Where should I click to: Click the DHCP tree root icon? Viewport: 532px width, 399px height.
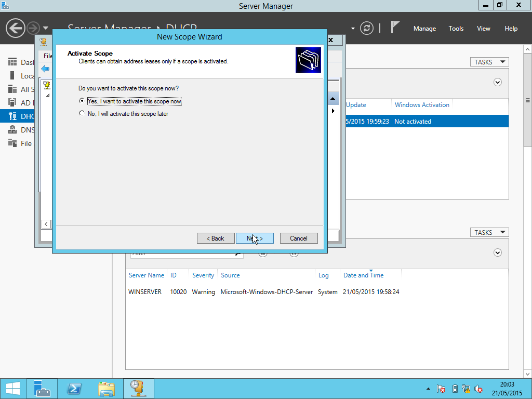[x=47, y=85]
